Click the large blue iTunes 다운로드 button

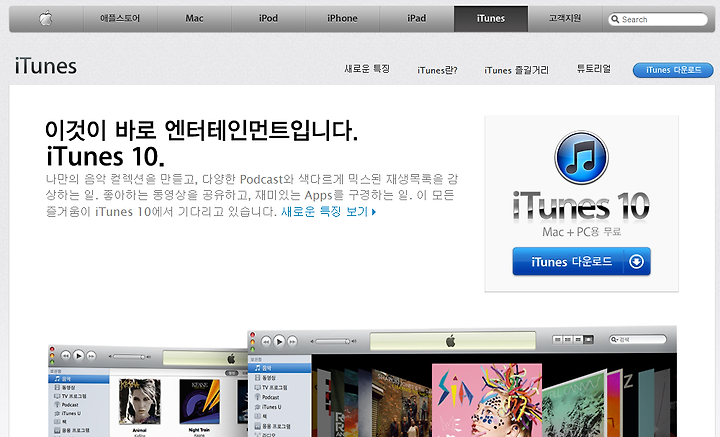coord(581,262)
